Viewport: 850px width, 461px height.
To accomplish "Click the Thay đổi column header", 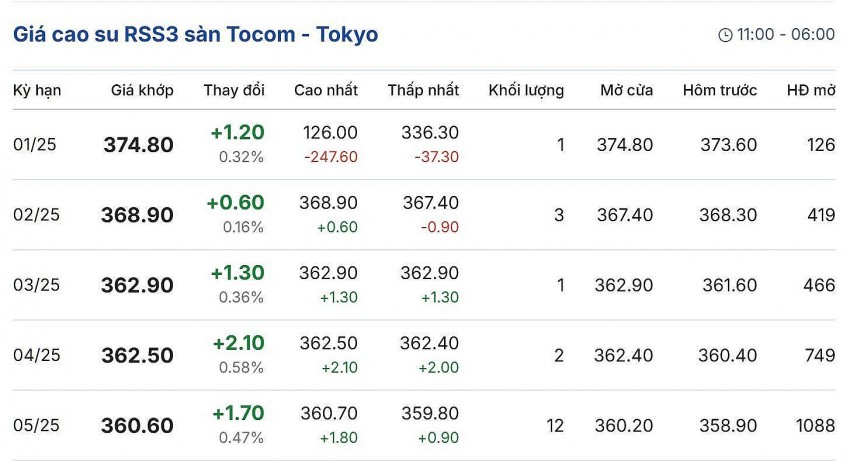I will 234,90.
